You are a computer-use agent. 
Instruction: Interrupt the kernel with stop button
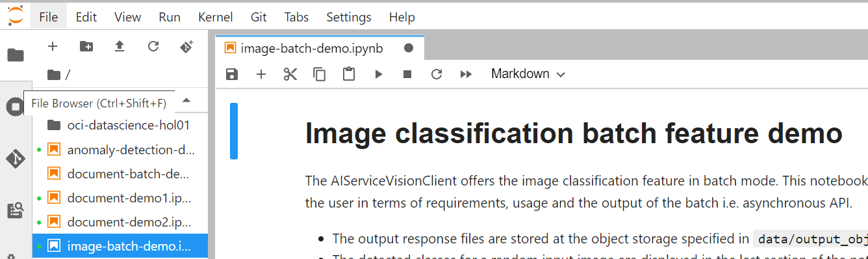(x=407, y=74)
